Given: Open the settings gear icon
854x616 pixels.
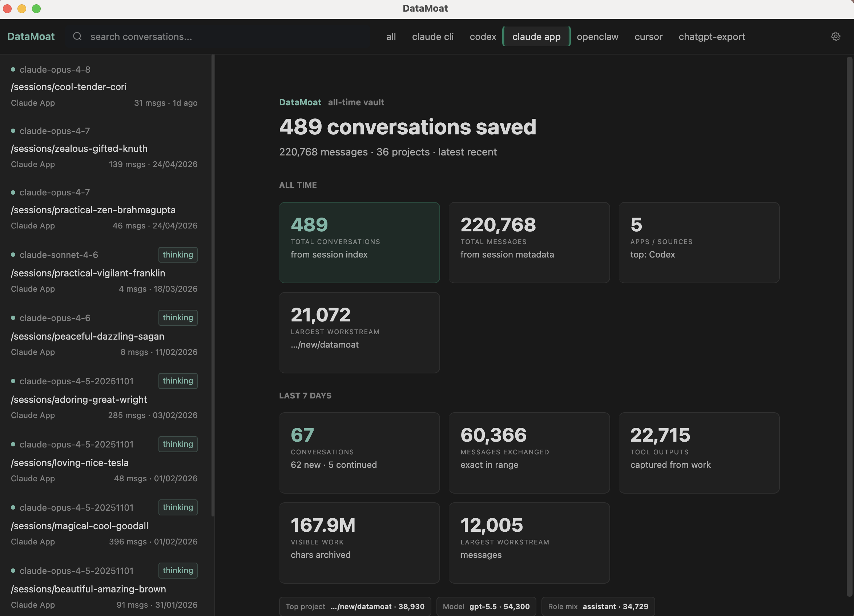Looking at the screenshot, I should [x=835, y=36].
